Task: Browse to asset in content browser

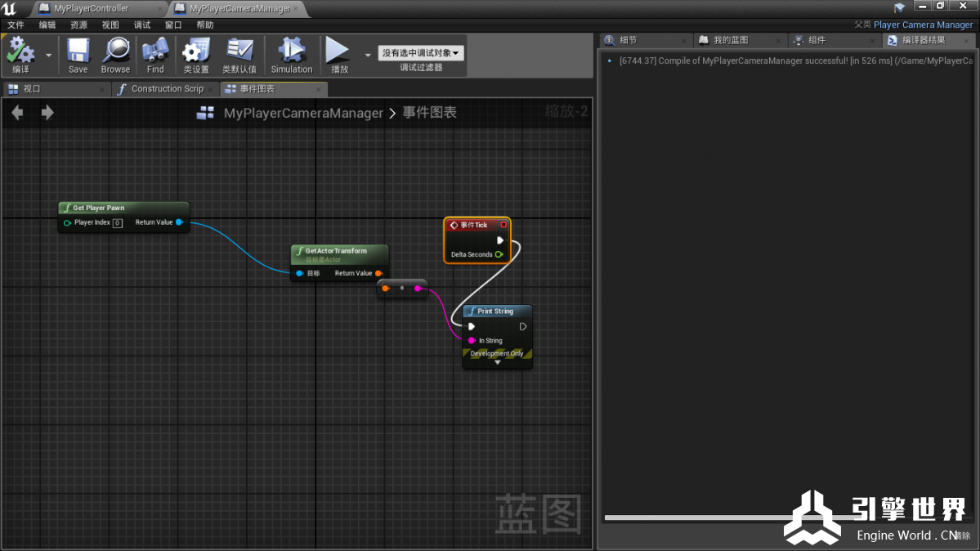Action: 115,56
